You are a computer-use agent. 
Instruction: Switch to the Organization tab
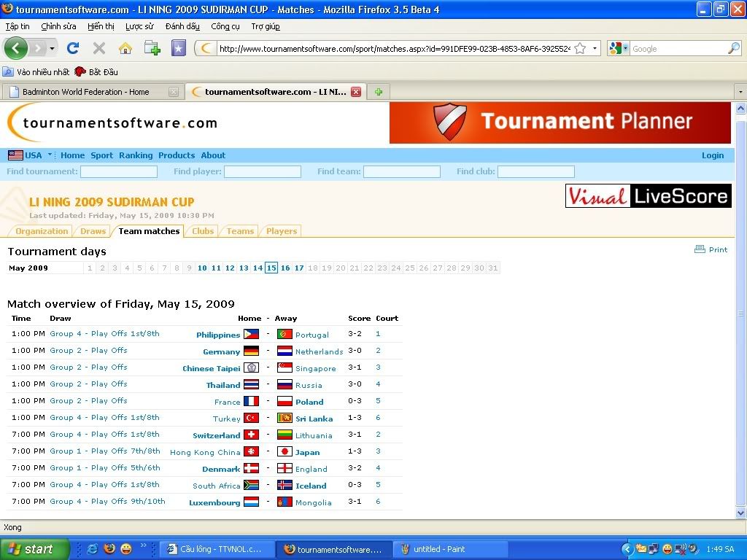pyautogui.click(x=42, y=231)
